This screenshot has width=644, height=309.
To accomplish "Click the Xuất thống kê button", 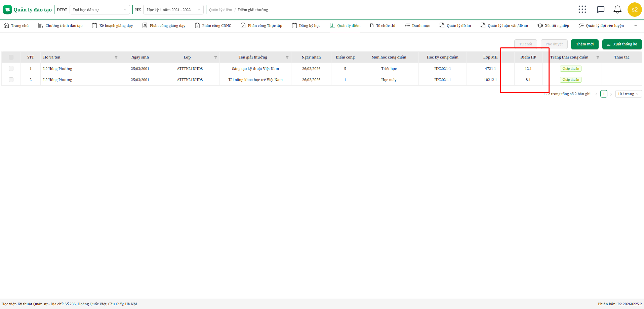I will pyautogui.click(x=622, y=44).
